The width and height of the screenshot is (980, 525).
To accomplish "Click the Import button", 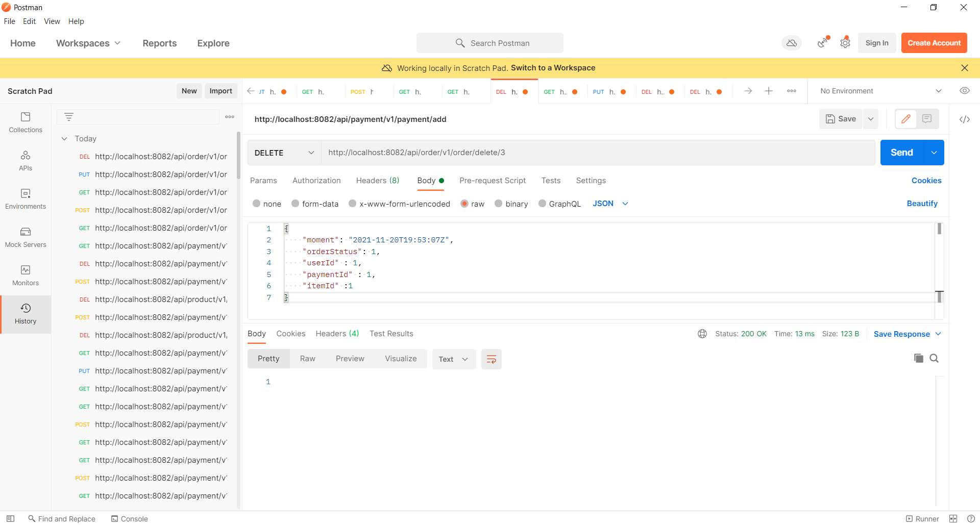I will pyautogui.click(x=221, y=91).
